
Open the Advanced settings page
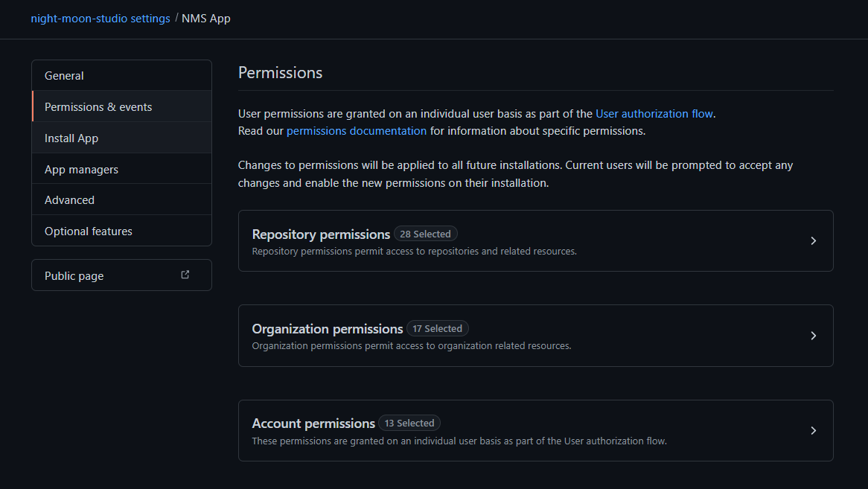[x=69, y=199]
